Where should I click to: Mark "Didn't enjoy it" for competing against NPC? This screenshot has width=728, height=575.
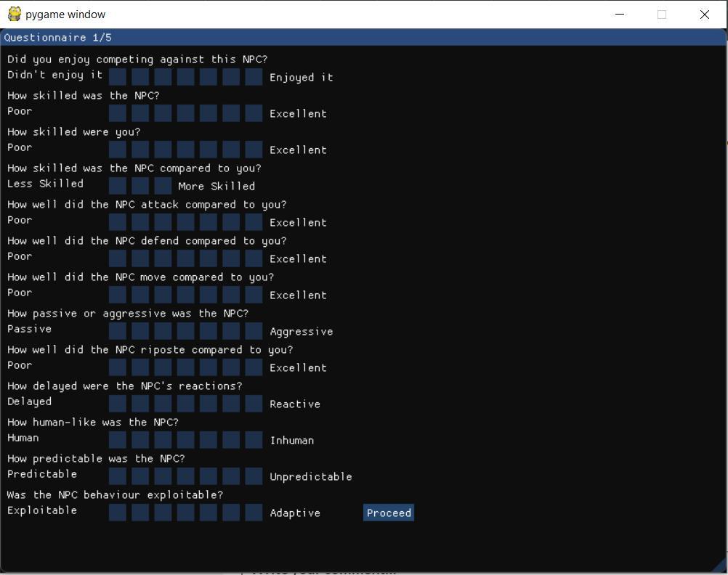point(117,76)
